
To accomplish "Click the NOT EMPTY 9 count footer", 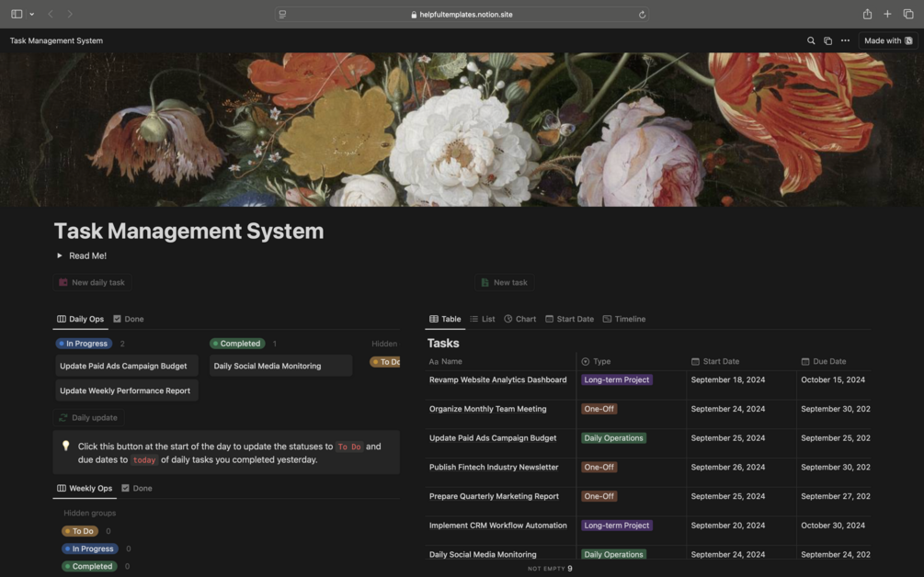I will 550,569.
